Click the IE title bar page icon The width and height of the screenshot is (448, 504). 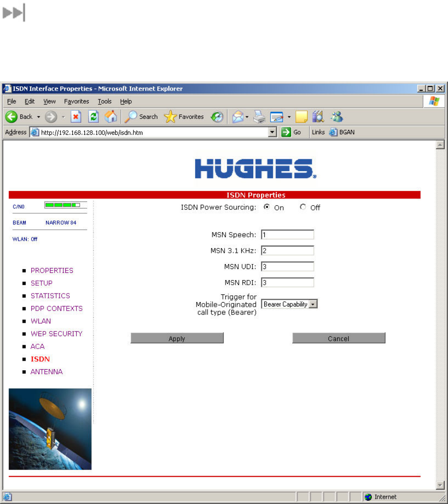(x=7, y=88)
